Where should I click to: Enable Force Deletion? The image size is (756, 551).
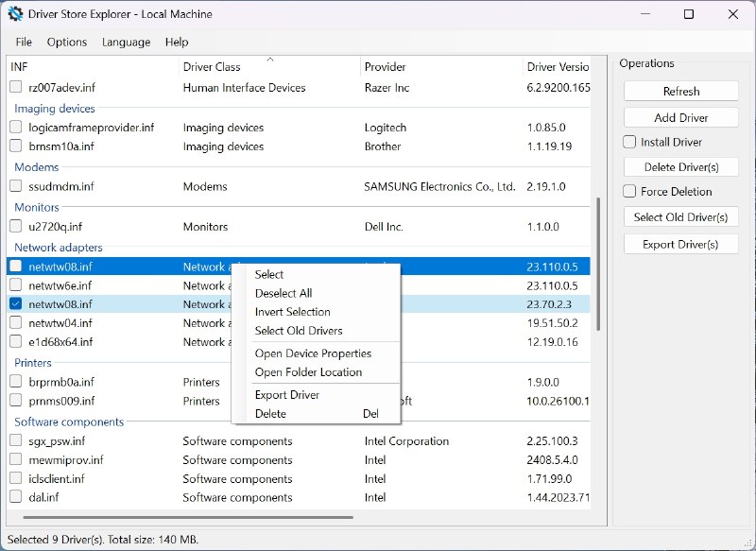coord(627,191)
